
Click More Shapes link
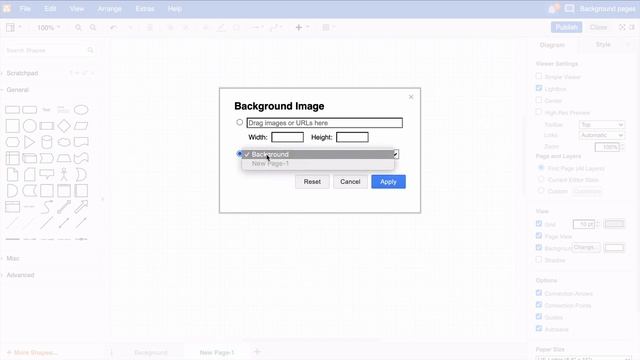(33, 352)
